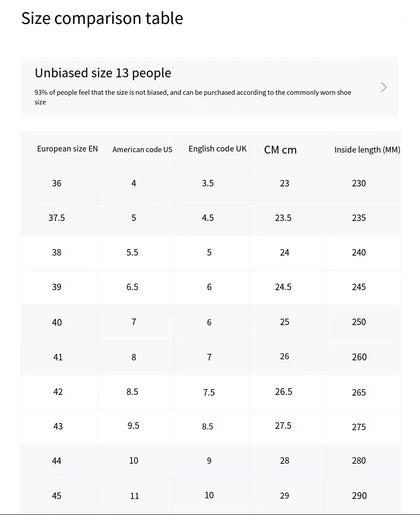This screenshot has width=420, height=515.
Task: Click the English code 7.5 cell
Action: 209,393
